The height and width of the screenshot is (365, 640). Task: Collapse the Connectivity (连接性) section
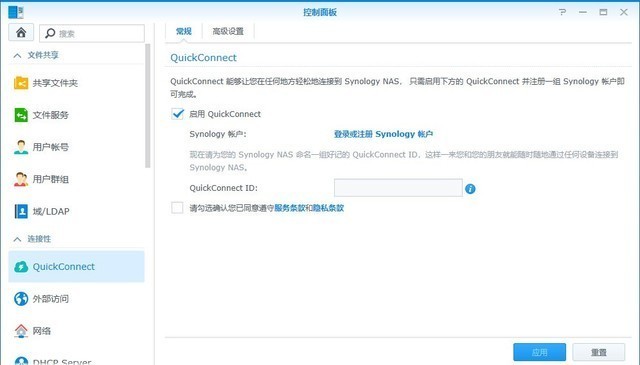[x=17, y=239]
